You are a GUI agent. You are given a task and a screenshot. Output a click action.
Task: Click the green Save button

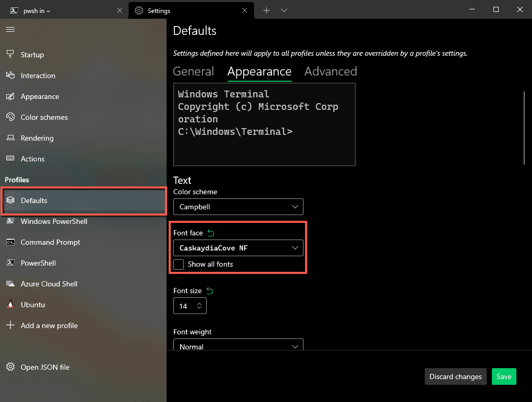(503, 376)
